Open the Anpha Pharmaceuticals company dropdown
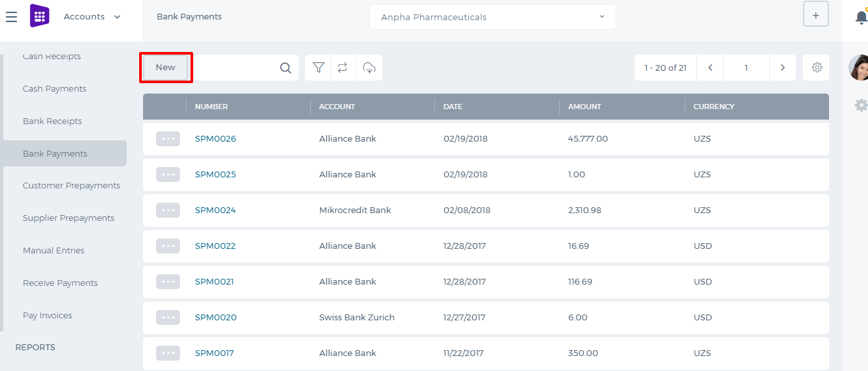The height and width of the screenshot is (371, 868). click(x=492, y=17)
